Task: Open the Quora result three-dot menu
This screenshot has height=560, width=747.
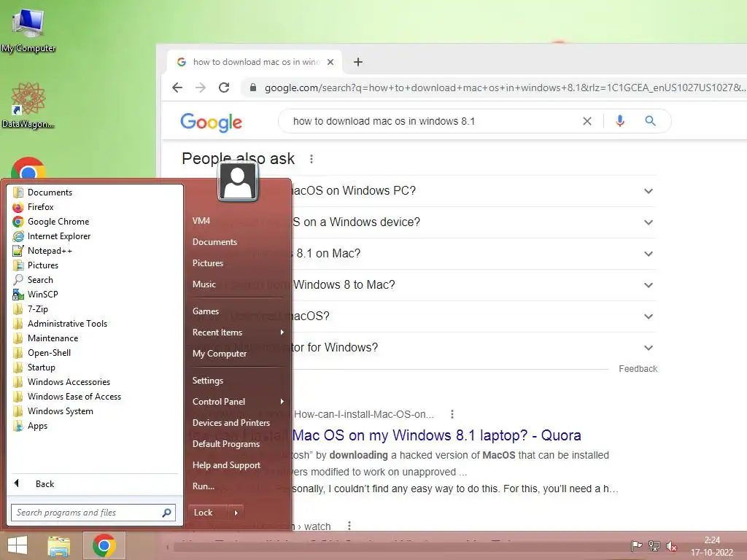Action: point(452,414)
